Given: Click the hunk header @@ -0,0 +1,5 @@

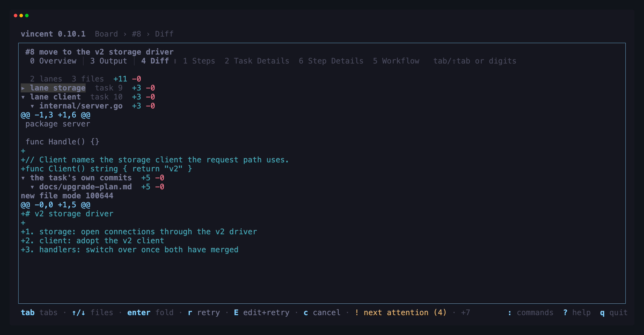Looking at the screenshot, I should click(x=56, y=205).
